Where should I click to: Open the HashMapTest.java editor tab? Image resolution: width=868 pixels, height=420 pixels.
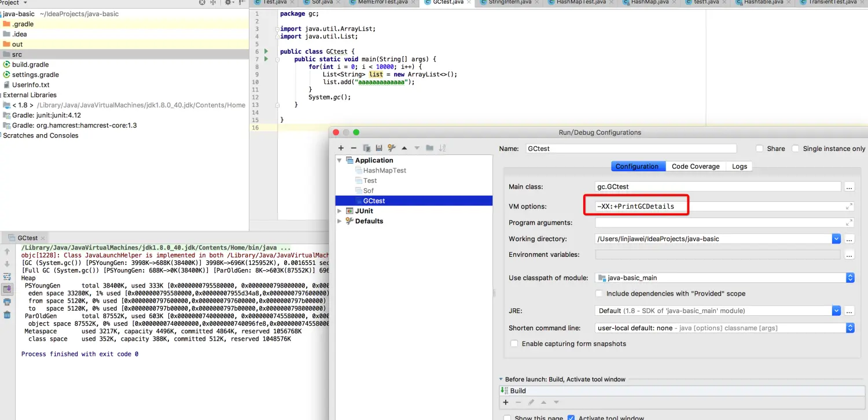click(x=580, y=2)
